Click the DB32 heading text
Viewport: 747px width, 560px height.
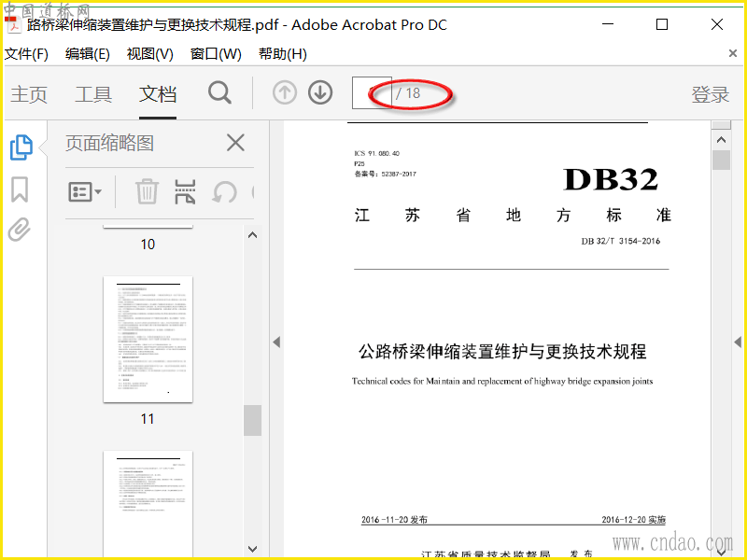click(611, 179)
